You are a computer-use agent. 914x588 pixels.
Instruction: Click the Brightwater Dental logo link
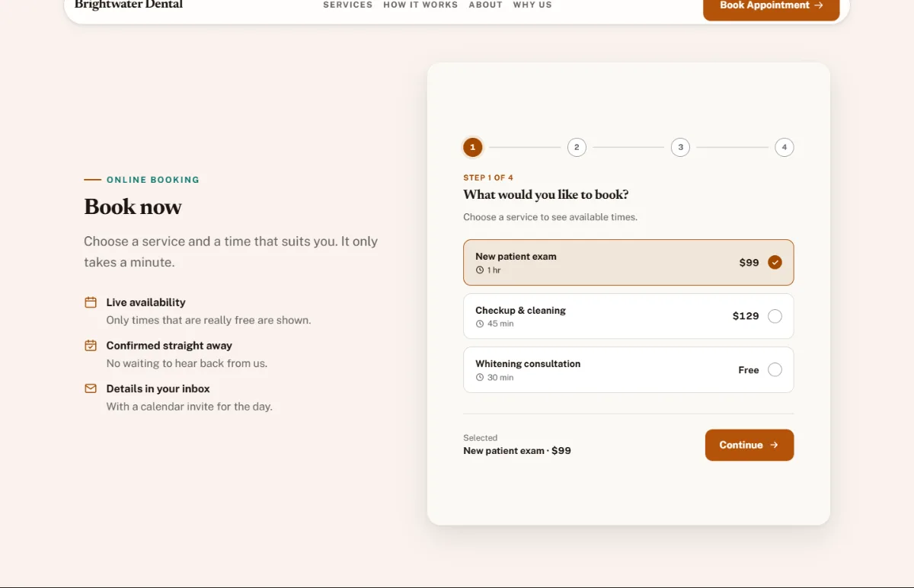click(x=129, y=5)
